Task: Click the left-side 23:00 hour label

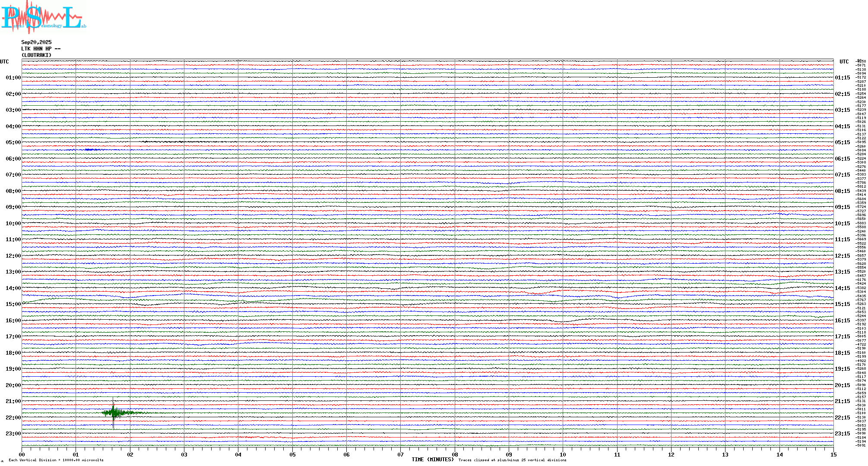Action: pyautogui.click(x=13, y=434)
